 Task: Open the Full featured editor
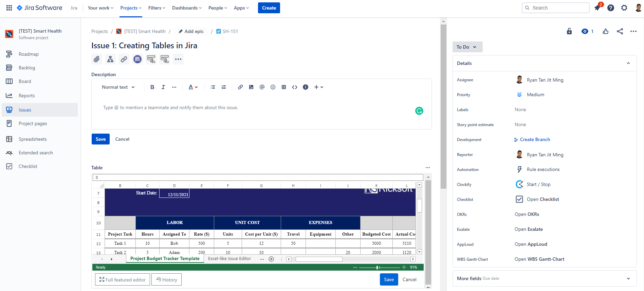pyautogui.click(x=123, y=280)
